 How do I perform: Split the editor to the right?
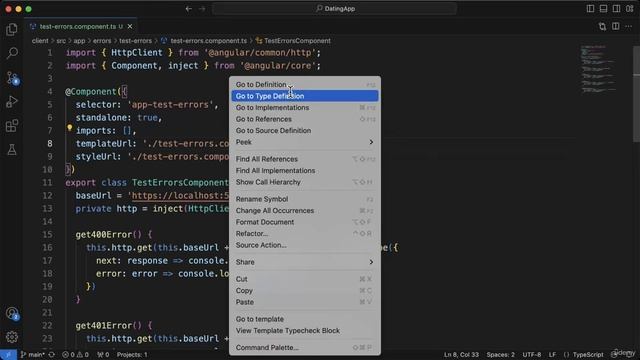pos(616,27)
